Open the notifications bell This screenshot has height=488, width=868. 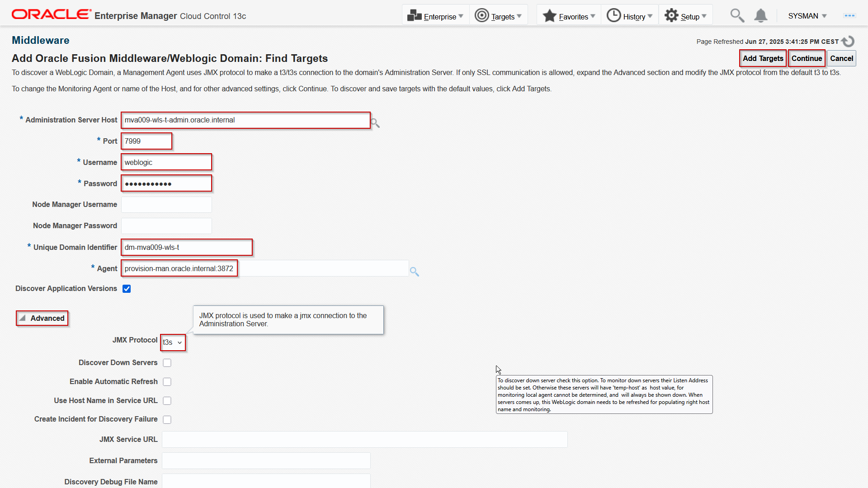761,16
